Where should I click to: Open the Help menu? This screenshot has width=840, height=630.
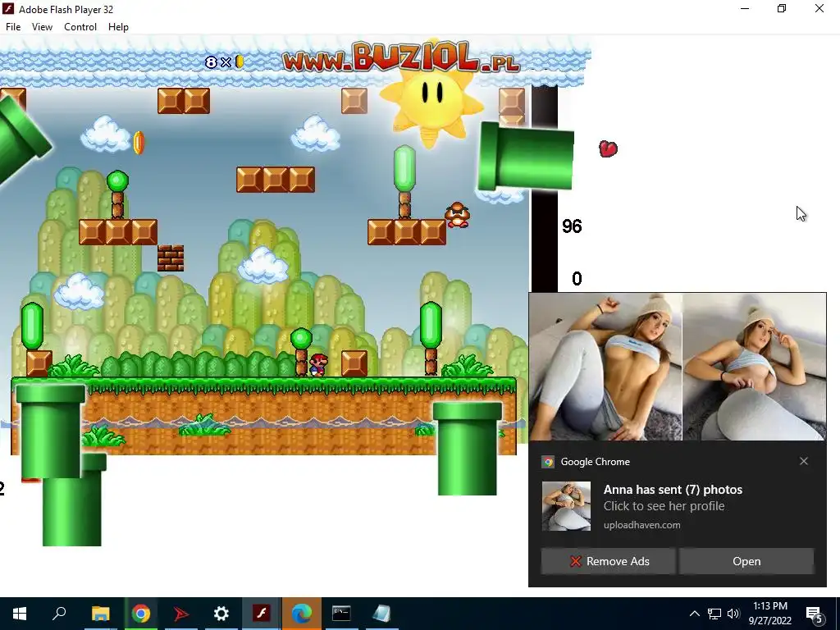pyautogui.click(x=118, y=27)
